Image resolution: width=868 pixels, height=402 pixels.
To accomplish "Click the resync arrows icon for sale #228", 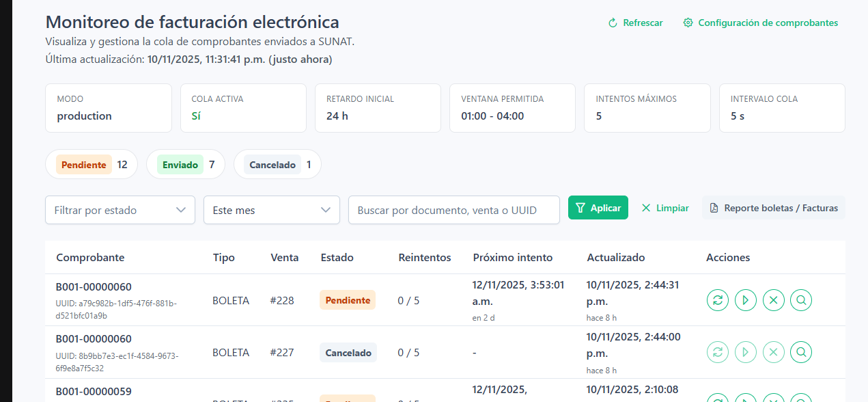I will click(718, 300).
